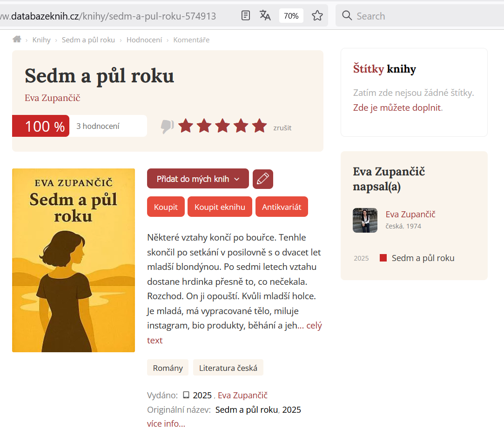Click the 100 % rating badge
Viewport: 504px width, 436px height.
click(x=41, y=126)
